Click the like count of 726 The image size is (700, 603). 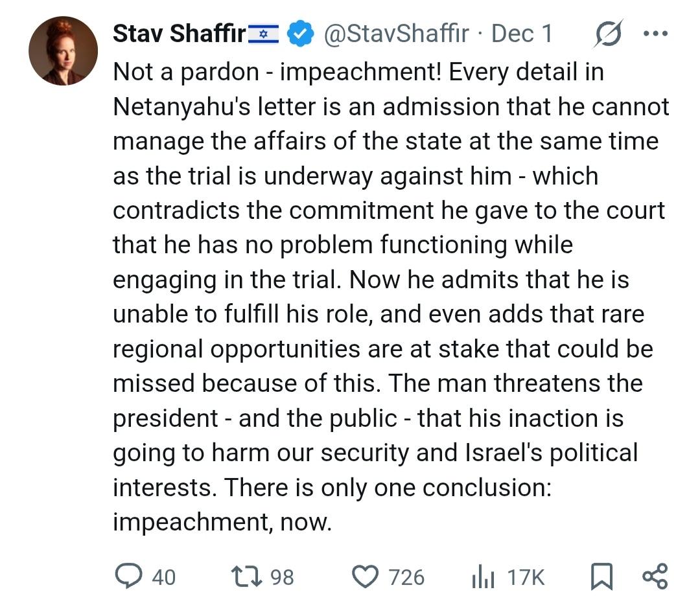(x=406, y=576)
